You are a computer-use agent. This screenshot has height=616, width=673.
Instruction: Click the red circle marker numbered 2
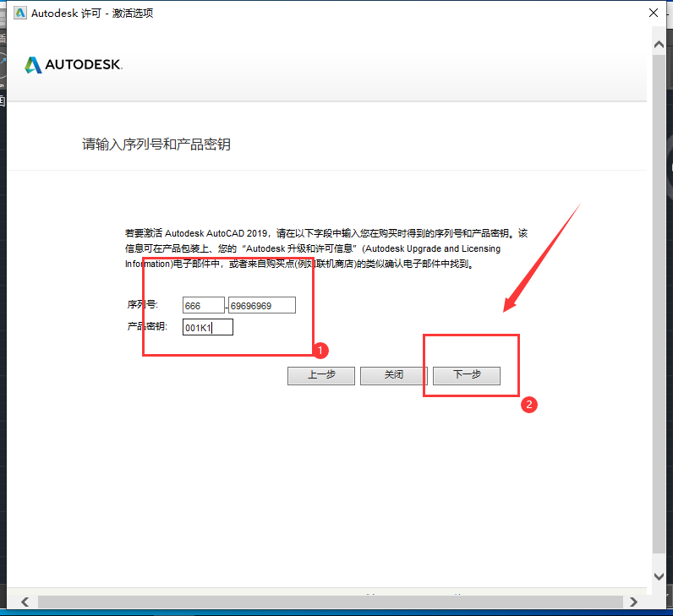tap(528, 404)
